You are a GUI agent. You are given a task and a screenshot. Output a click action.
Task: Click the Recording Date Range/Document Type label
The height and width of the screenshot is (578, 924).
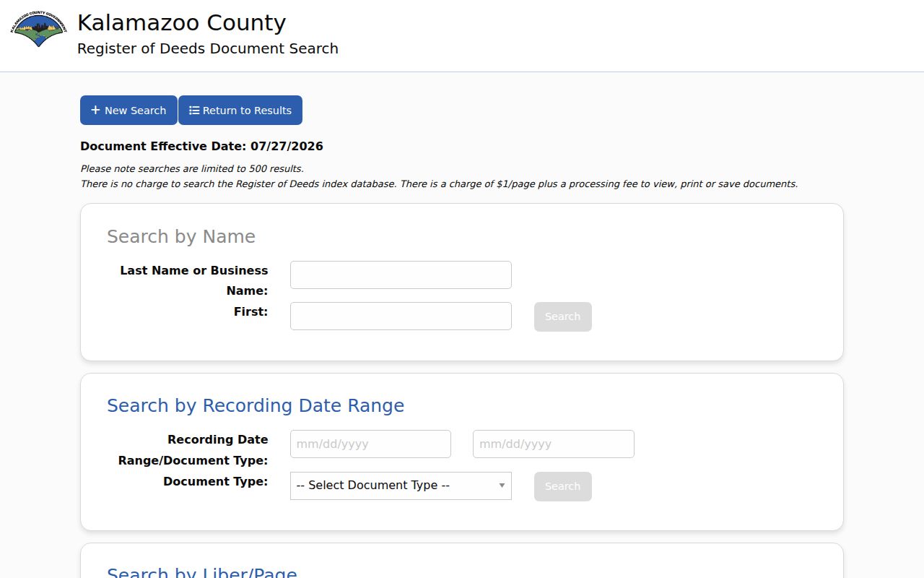click(x=193, y=449)
